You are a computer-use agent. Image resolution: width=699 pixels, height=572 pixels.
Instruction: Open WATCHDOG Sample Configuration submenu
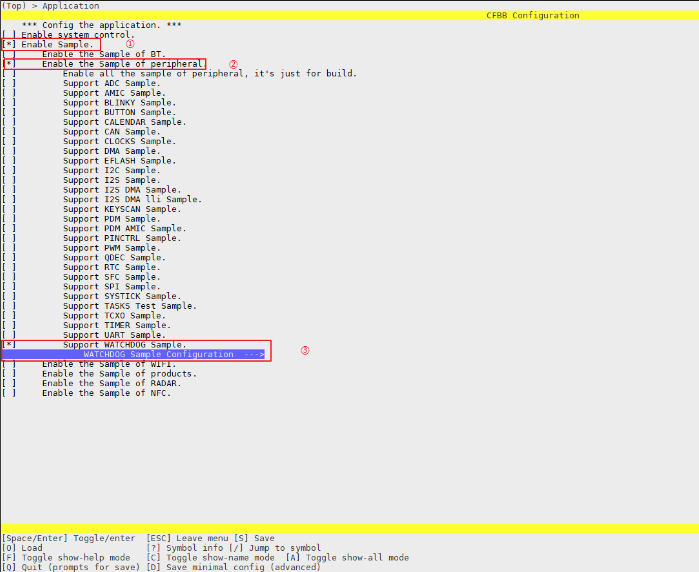(160, 355)
